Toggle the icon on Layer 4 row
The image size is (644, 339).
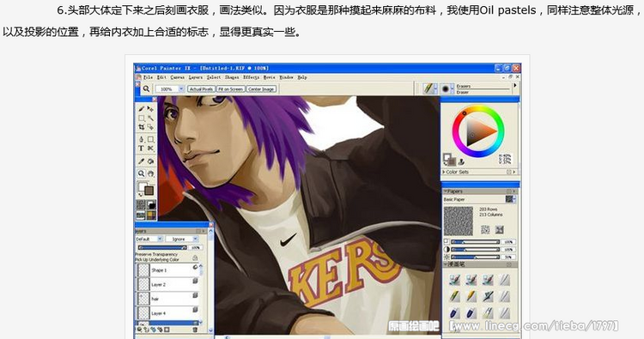(195, 310)
